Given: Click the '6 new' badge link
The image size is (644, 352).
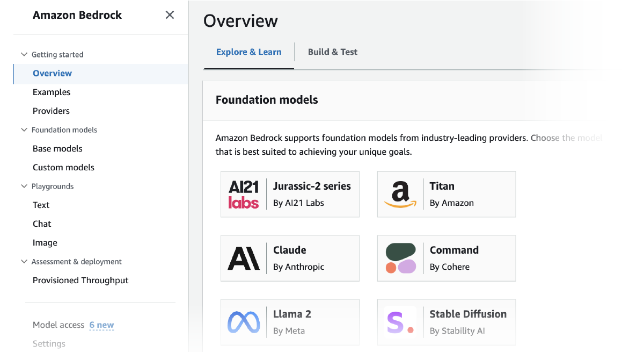Looking at the screenshot, I should point(101,325).
